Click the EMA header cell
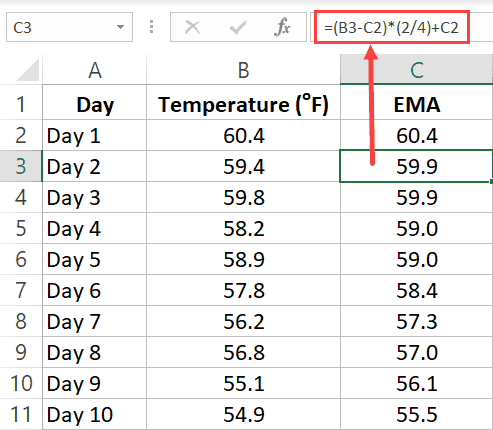 [x=416, y=105]
